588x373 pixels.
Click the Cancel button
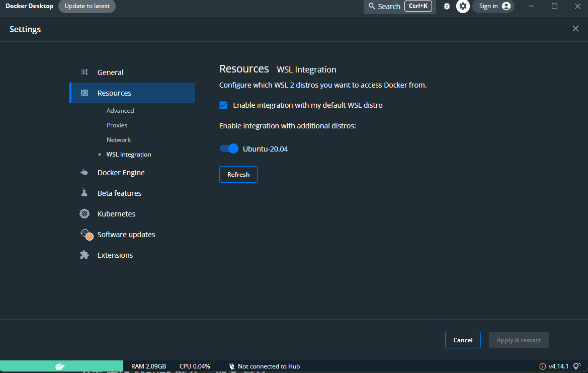point(463,340)
